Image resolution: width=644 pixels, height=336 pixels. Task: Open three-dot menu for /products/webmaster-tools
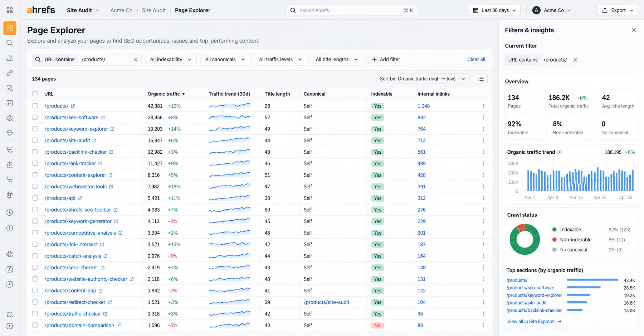pyautogui.click(x=483, y=187)
